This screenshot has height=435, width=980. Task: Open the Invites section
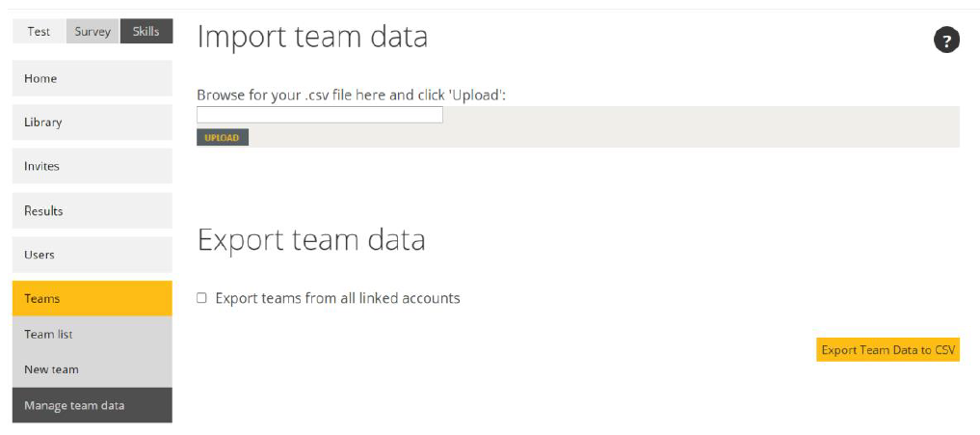93,166
